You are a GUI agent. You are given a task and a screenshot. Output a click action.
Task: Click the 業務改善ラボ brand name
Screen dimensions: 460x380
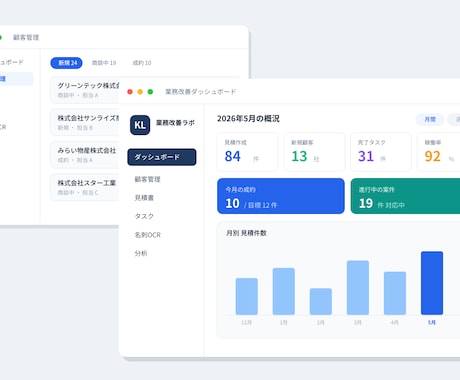coord(175,123)
